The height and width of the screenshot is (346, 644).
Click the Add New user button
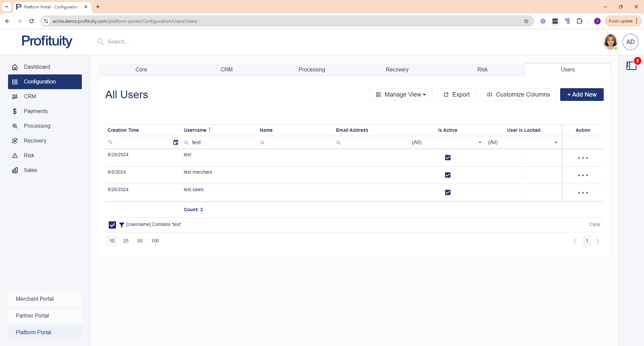582,95
